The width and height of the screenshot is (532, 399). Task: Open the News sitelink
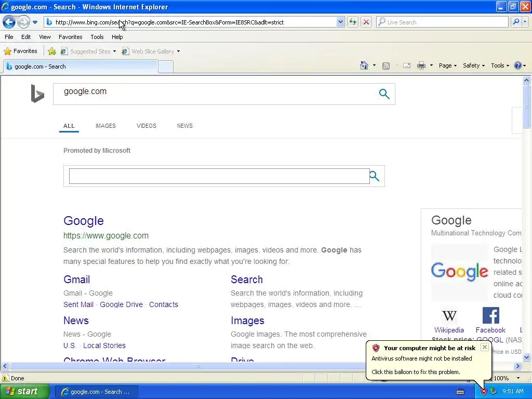[x=76, y=321]
